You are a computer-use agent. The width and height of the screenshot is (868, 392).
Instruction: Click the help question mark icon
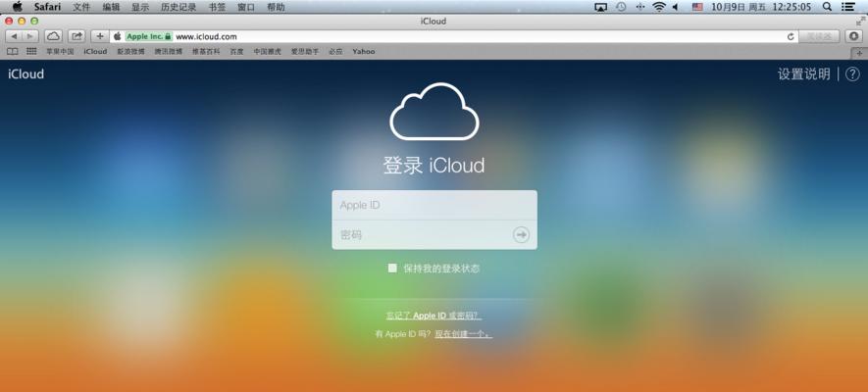(x=852, y=74)
